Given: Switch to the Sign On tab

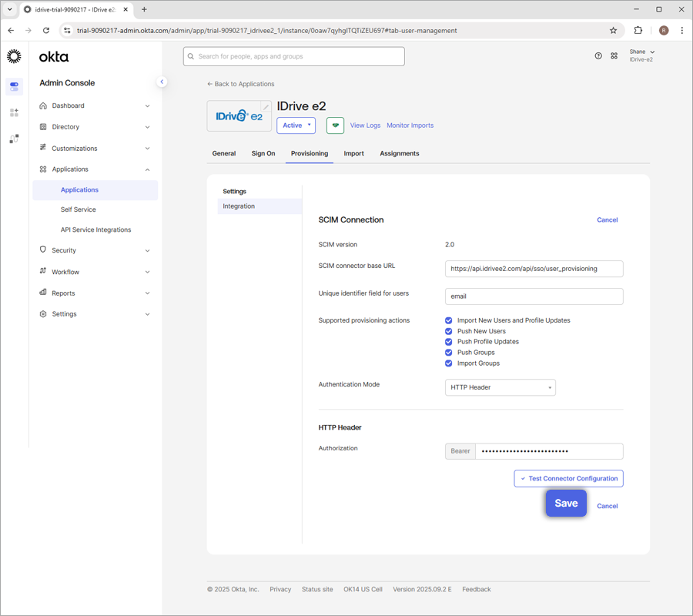Looking at the screenshot, I should point(263,153).
